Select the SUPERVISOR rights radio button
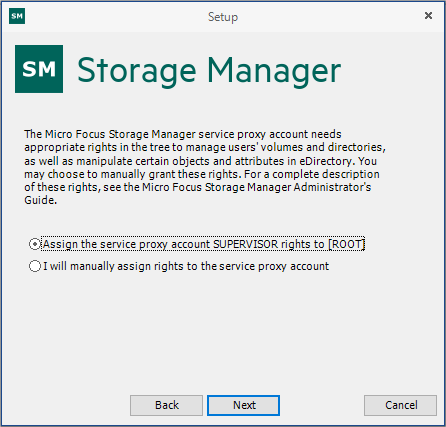Screen dimensions: 446x427 coord(35,244)
